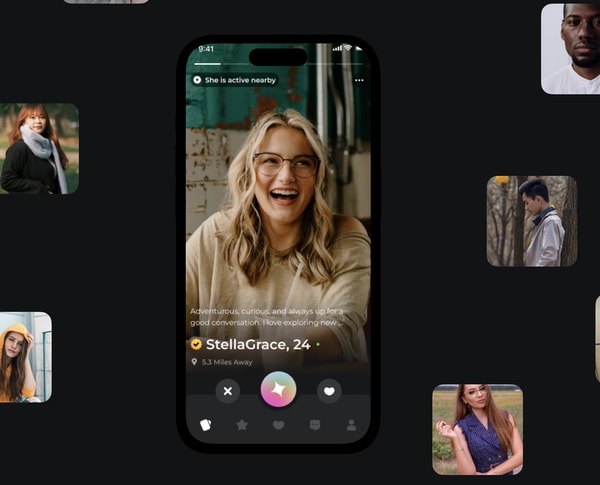Screen dimensions: 600x485
Task: Open the cards tab in bottom navigation
Action: (x=205, y=425)
